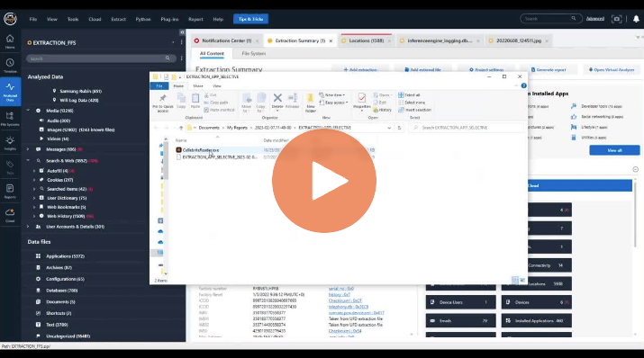Screen dimensions: 644x358
Task: Open the Python menu
Action: [143, 19]
